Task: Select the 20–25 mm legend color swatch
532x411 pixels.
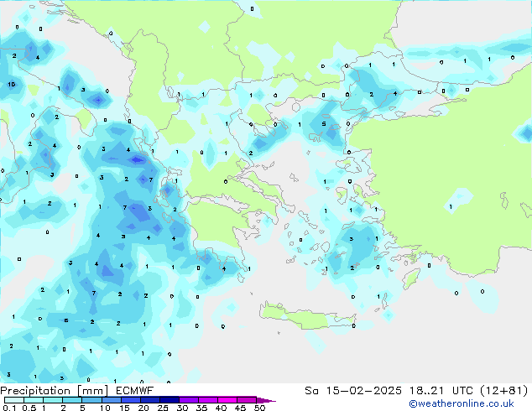Action: [150, 400]
